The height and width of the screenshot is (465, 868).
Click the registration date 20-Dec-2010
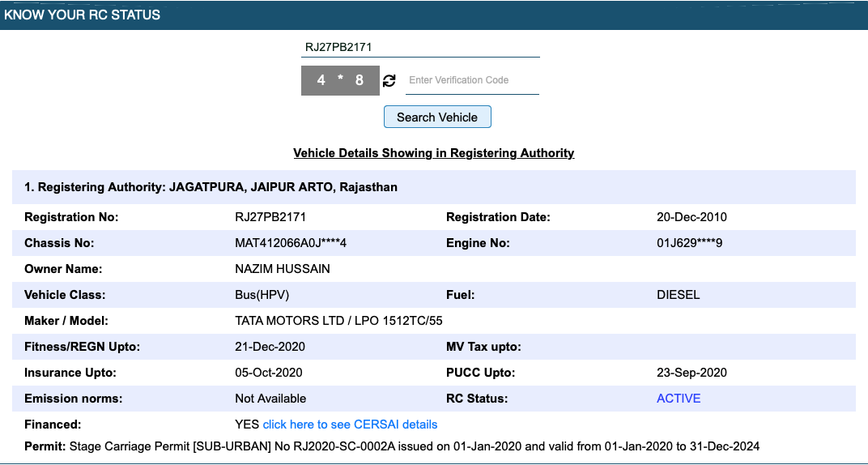pos(691,217)
